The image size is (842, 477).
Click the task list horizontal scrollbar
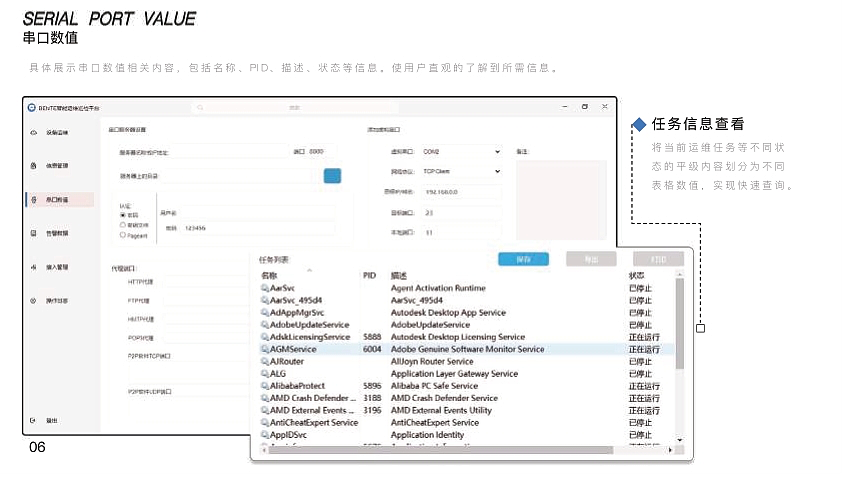pos(440,450)
